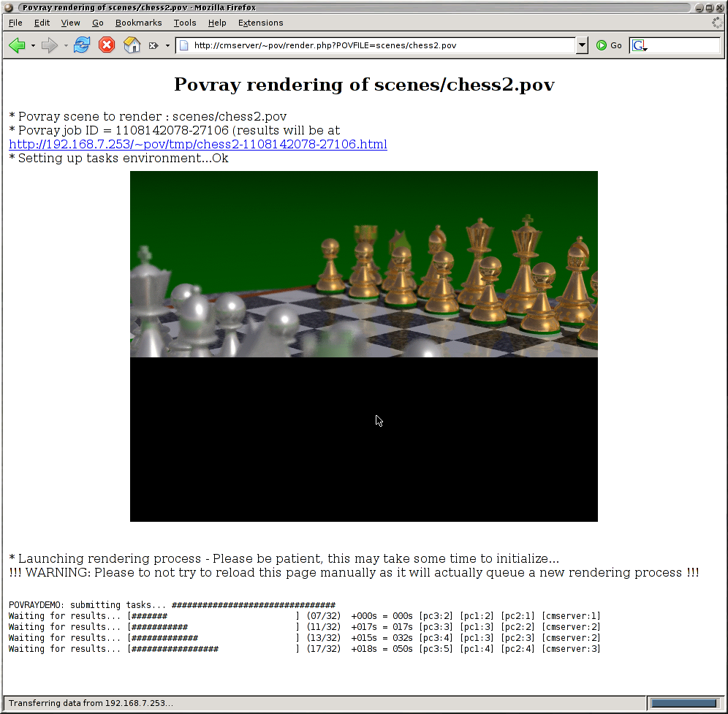
Task: Open the Forward history dropdown arrow
Action: point(66,45)
